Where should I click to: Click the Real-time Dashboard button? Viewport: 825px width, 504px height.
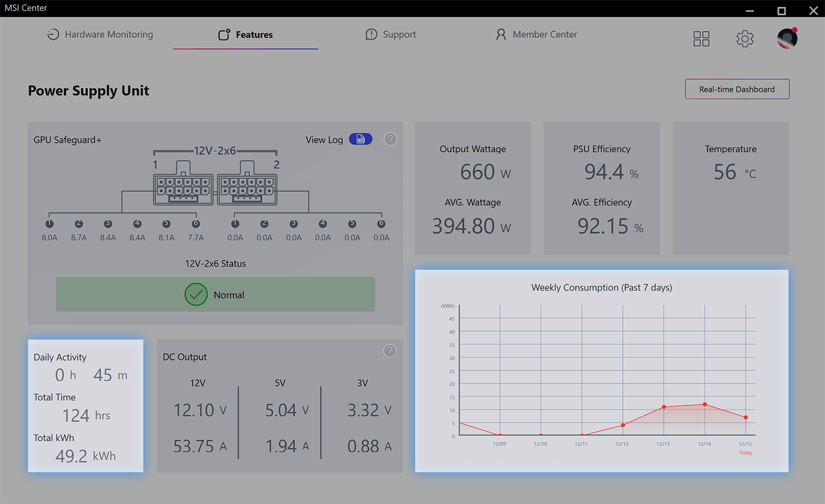(x=737, y=89)
